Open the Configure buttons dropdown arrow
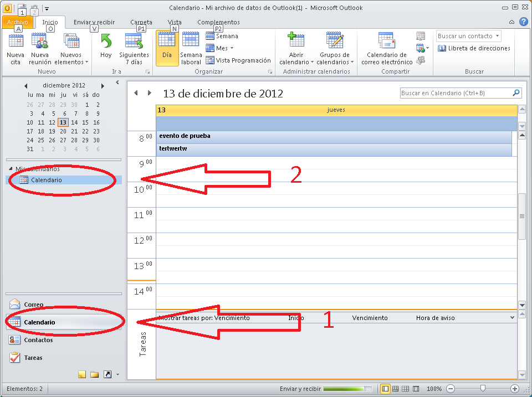This screenshot has width=532, height=397. (x=117, y=375)
